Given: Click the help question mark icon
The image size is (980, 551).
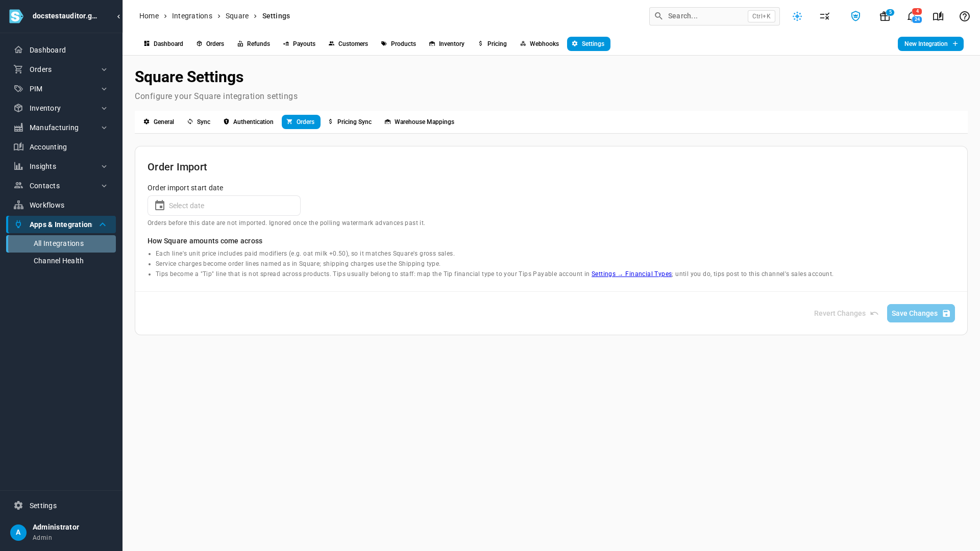Looking at the screenshot, I should 965,16.
